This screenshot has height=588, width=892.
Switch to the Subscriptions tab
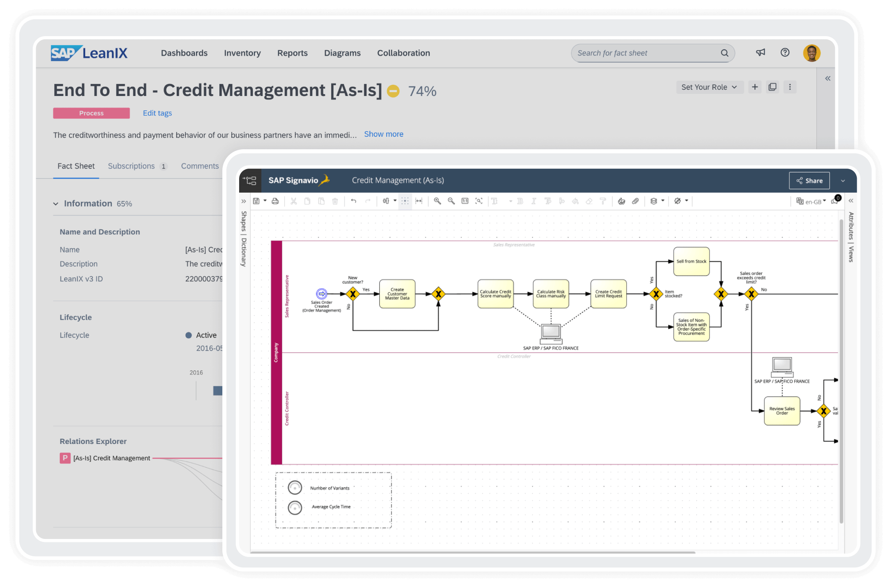[x=131, y=166]
